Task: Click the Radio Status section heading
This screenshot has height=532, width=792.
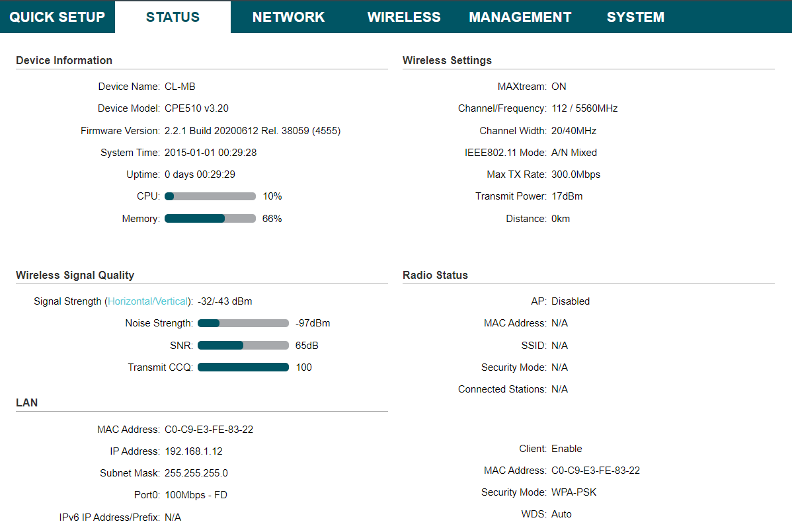Action: (435, 275)
